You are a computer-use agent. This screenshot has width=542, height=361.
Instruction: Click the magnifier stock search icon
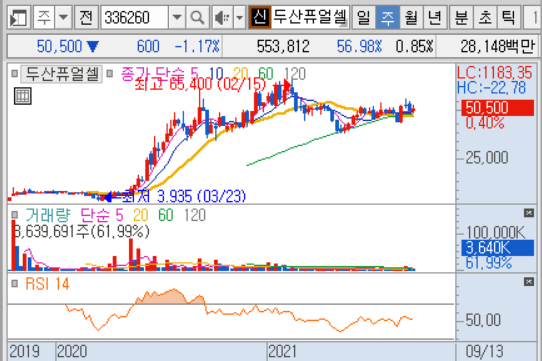[x=197, y=17]
